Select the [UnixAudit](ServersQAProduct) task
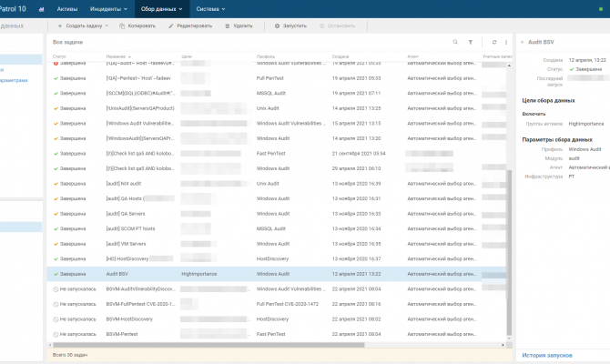Viewport: 610px width, 364px height. [140, 108]
